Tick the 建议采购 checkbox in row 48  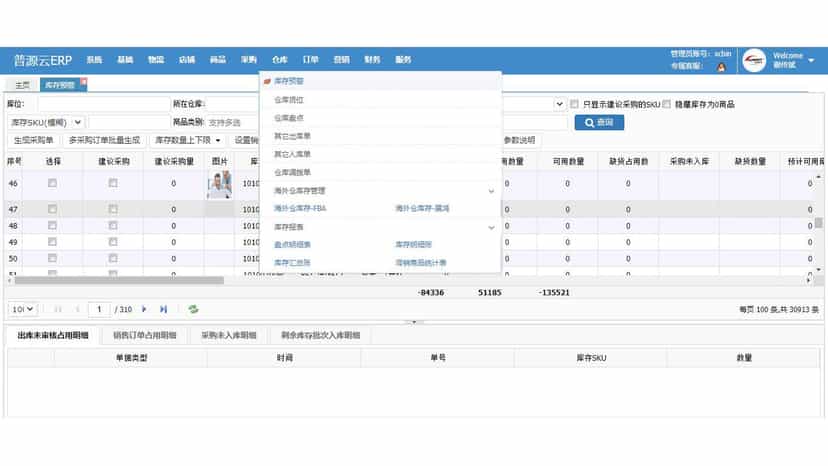[113, 226]
